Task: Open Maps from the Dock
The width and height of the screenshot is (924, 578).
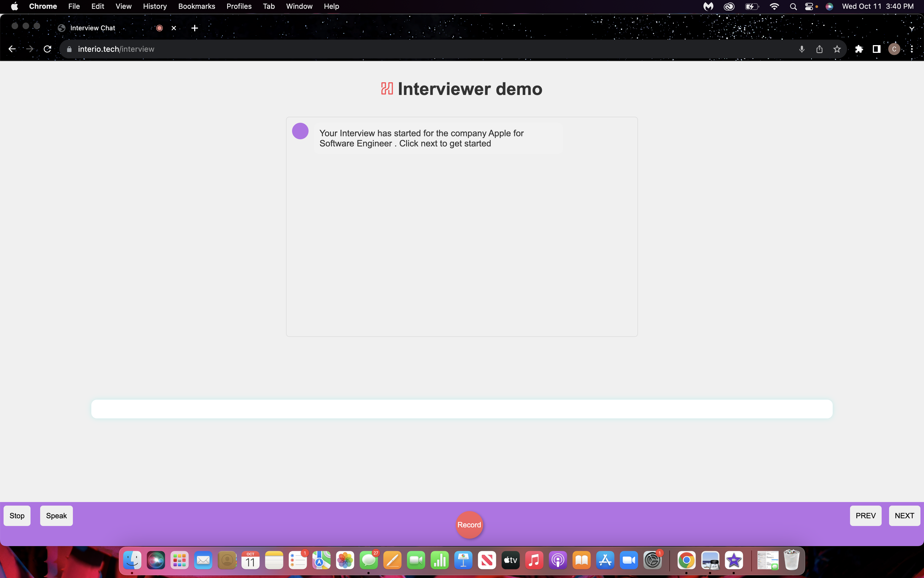Action: 321,560
